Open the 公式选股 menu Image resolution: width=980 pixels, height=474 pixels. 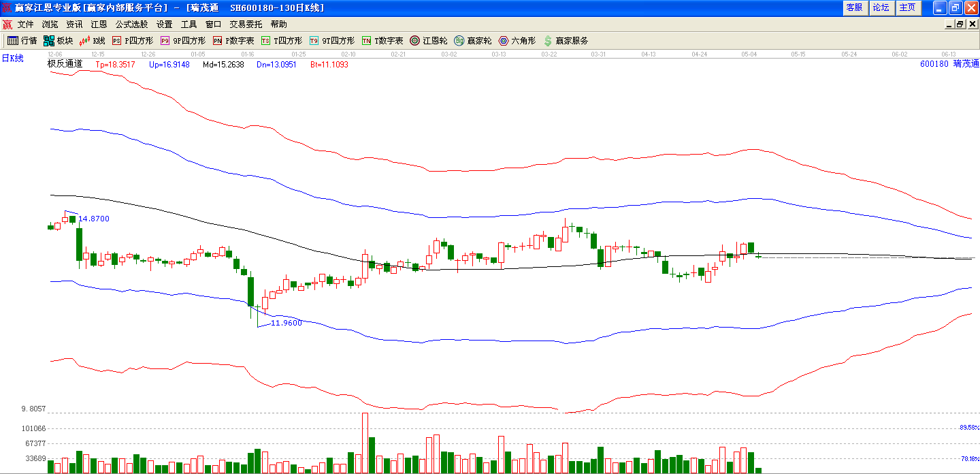point(131,25)
